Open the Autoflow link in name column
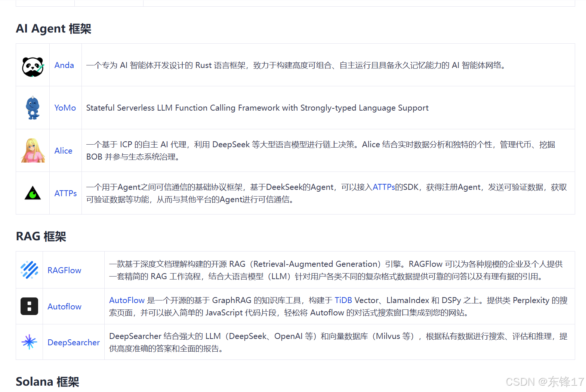 coord(65,307)
